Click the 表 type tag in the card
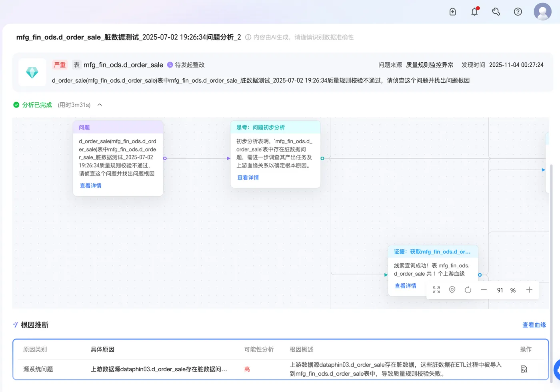 point(76,65)
